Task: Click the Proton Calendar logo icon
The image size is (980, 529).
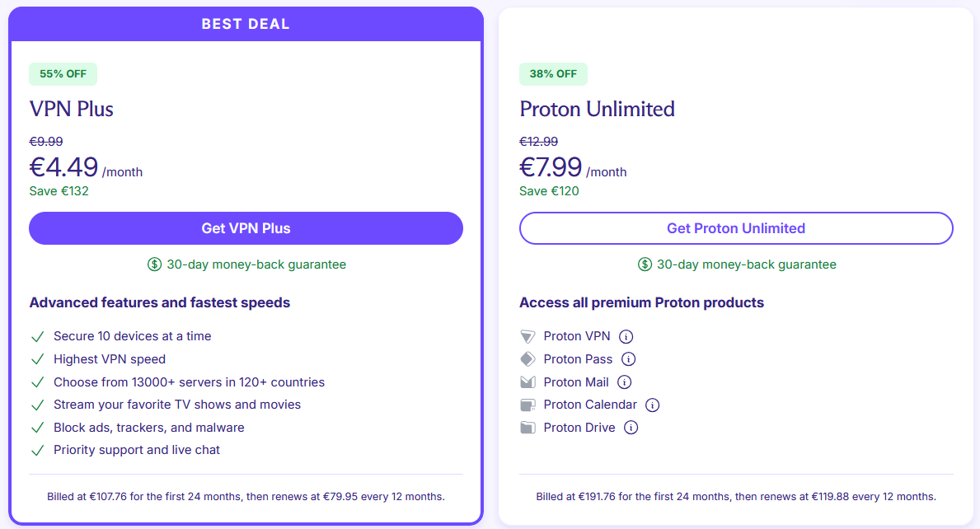Action: coord(528,405)
